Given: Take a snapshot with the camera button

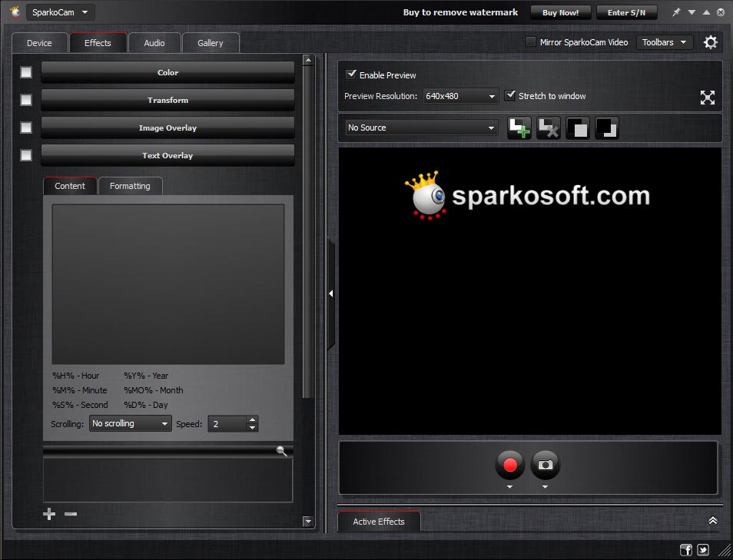Looking at the screenshot, I should point(545,465).
